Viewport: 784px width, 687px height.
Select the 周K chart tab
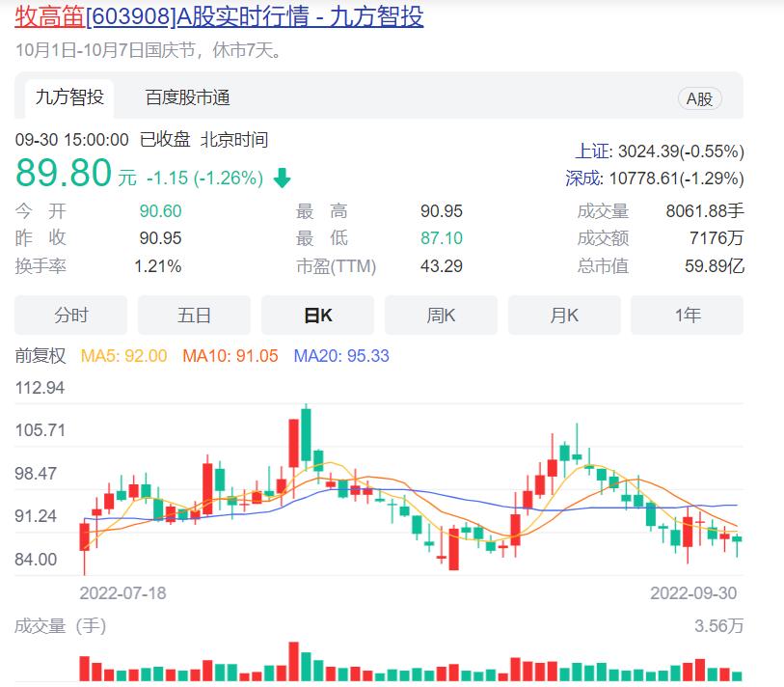441,316
